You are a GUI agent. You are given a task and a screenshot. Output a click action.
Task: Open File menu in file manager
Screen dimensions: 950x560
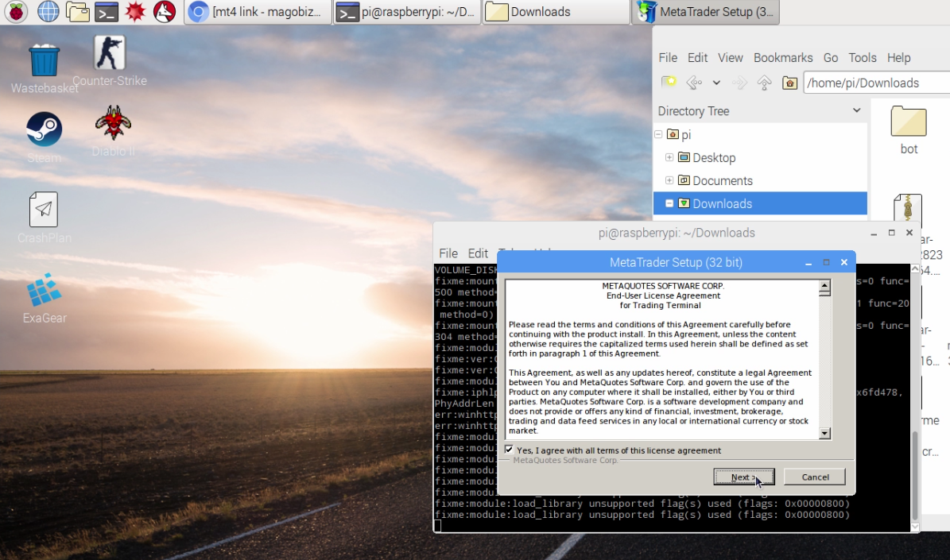[x=668, y=57]
